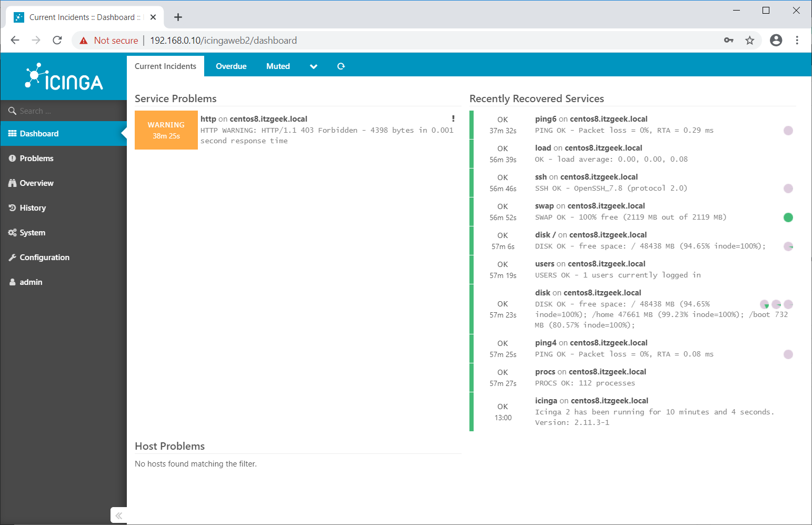Click the OK 37m 32s state for ping6
Viewport: 812px width, 525px height.
tap(503, 125)
